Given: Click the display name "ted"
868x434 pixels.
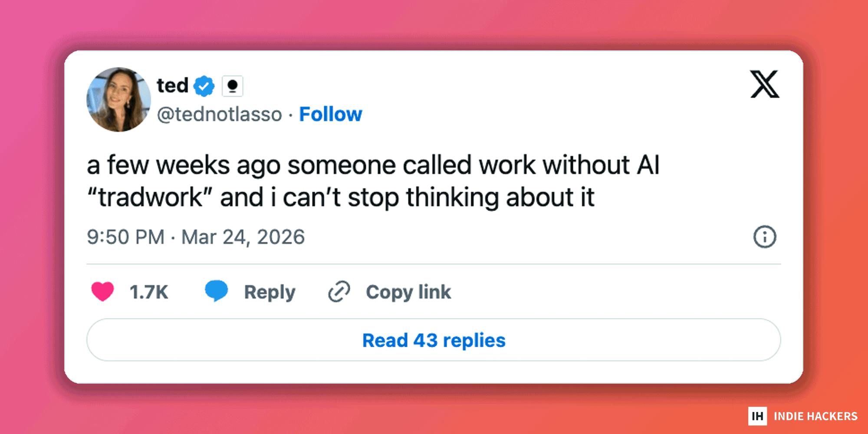Looking at the screenshot, I should tap(172, 85).
